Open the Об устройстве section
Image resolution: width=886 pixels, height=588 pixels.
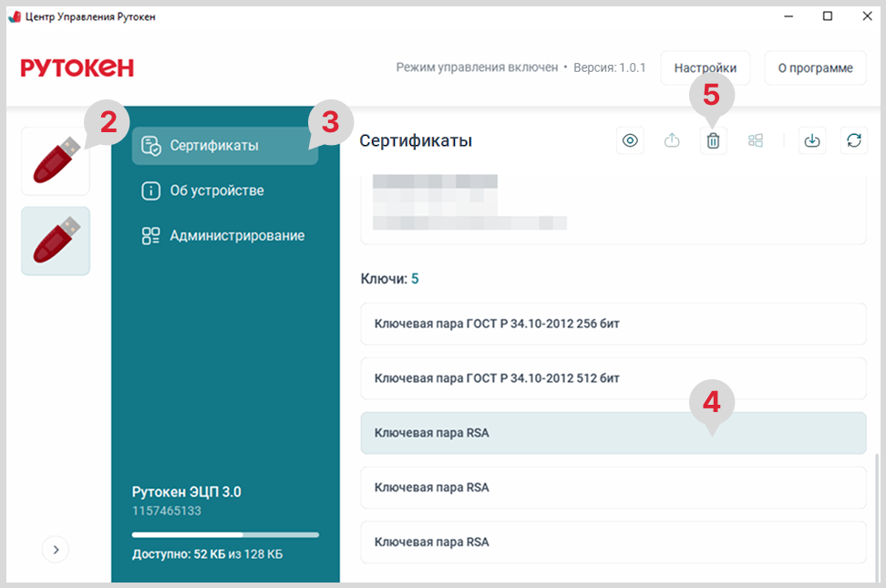point(216,191)
